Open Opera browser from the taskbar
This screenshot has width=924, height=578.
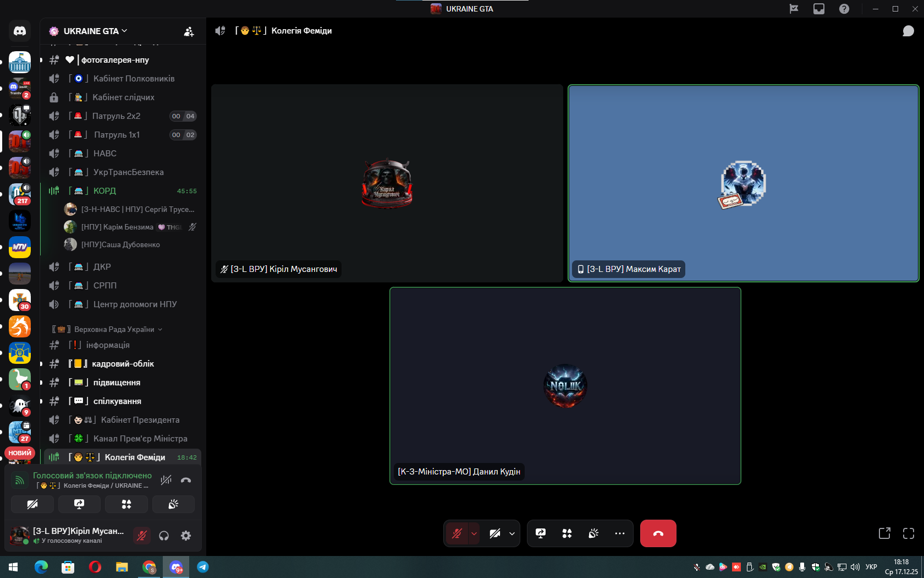pyautogui.click(x=95, y=567)
